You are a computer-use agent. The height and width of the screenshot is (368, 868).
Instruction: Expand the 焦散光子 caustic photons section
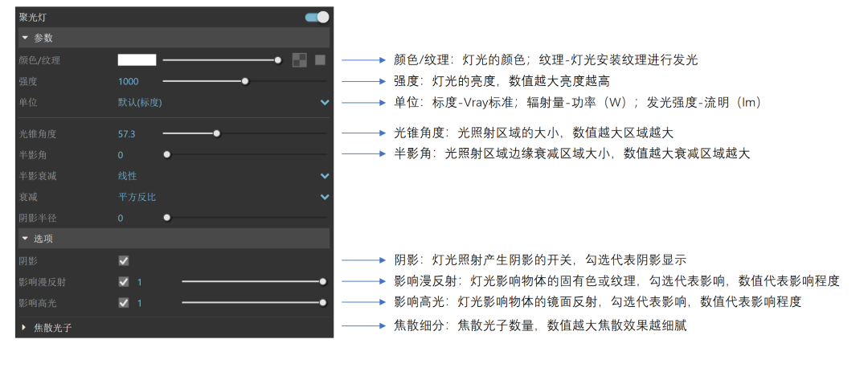click(25, 328)
